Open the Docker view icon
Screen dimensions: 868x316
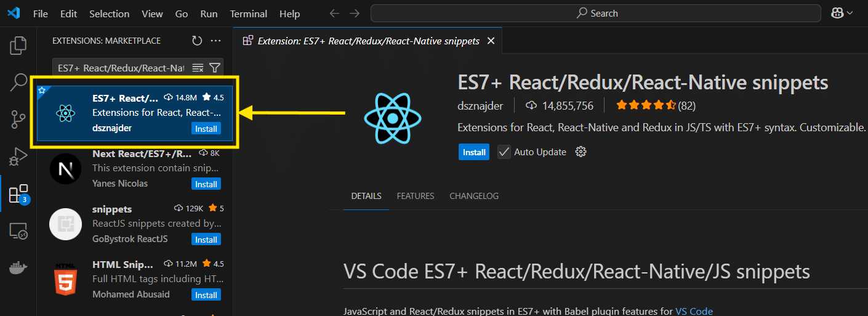(18, 267)
